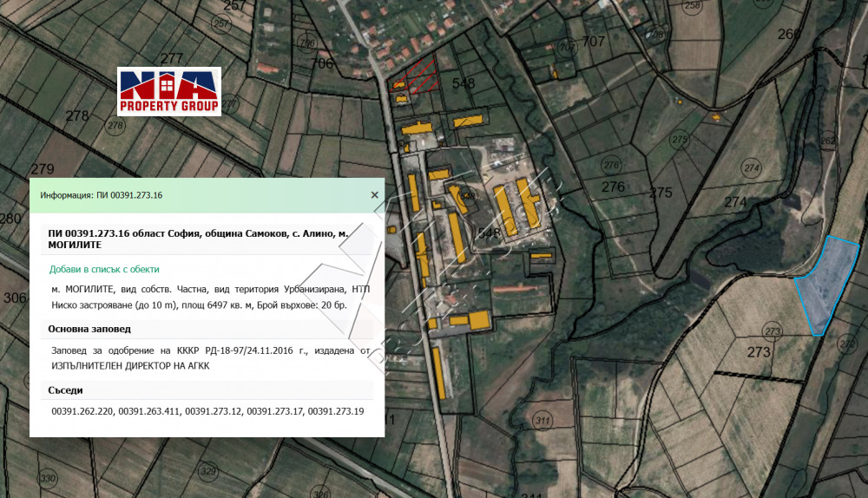This screenshot has width=868, height=498.
Task: Click the circled 277 label beside the logo
Action: 228,103
